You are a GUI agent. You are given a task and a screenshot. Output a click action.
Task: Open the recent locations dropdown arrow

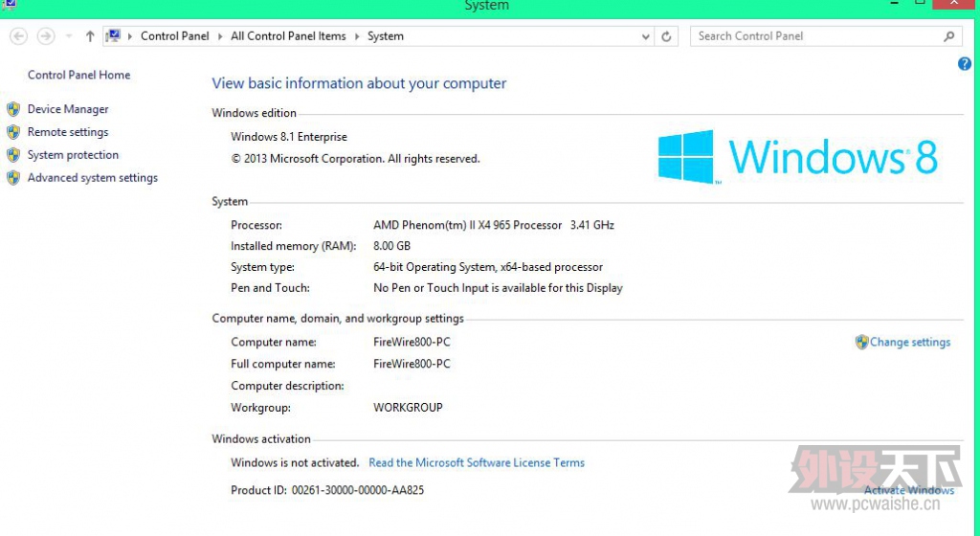(69, 36)
